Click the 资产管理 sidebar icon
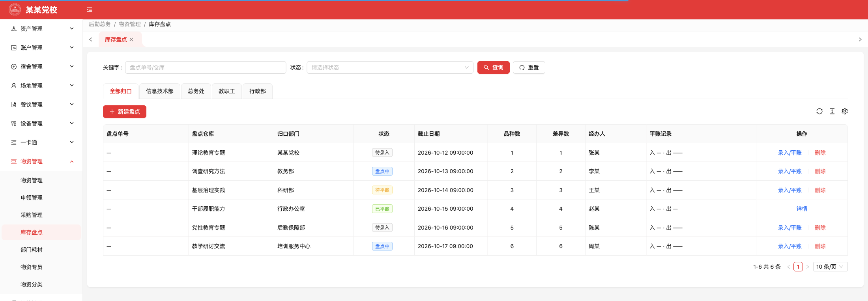This screenshot has height=301, width=868. [14, 29]
